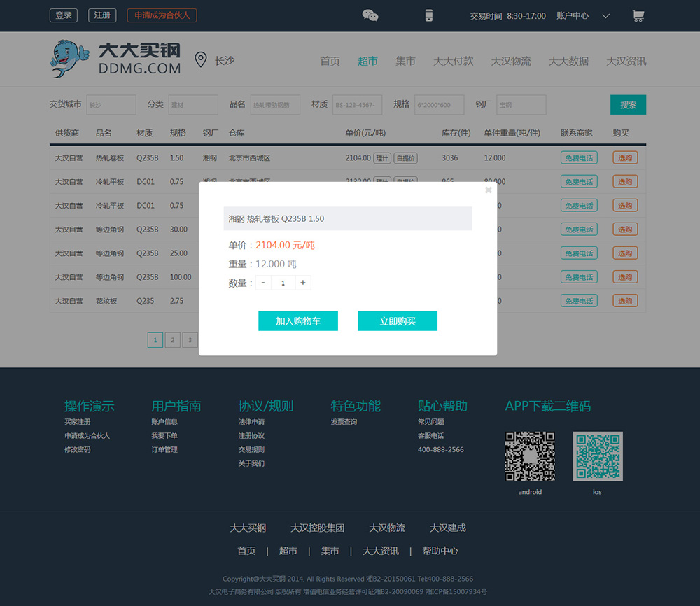Click 加入购物车 to add to cart
The width and height of the screenshot is (700, 606).
[x=298, y=321]
